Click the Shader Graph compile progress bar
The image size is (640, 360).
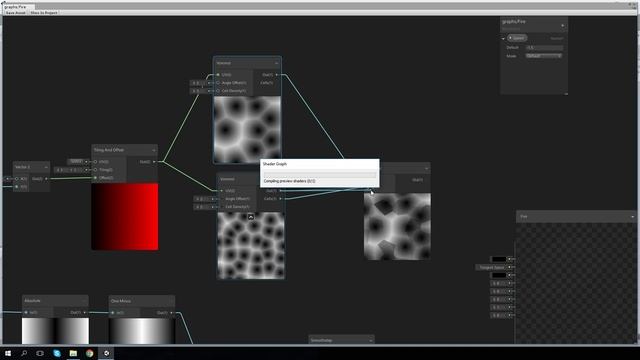320,175
